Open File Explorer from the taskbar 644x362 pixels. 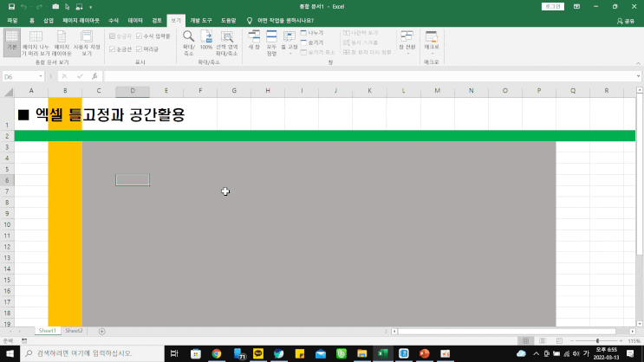[x=361, y=353]
